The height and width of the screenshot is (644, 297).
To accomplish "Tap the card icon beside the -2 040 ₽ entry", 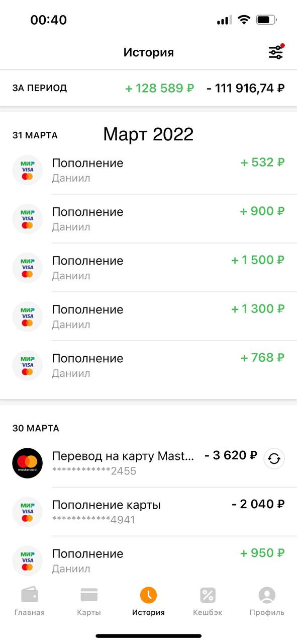I will coord(27,512).
